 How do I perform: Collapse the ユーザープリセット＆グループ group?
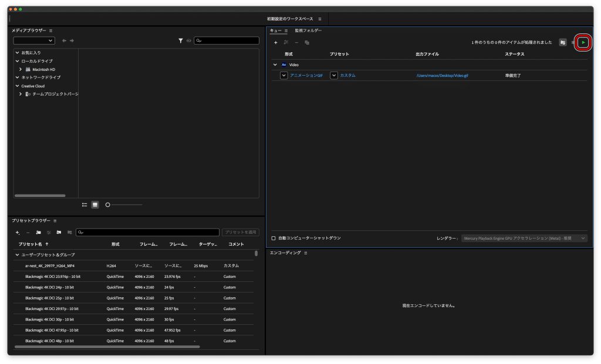pyautogui.click(x=17, y=255)
